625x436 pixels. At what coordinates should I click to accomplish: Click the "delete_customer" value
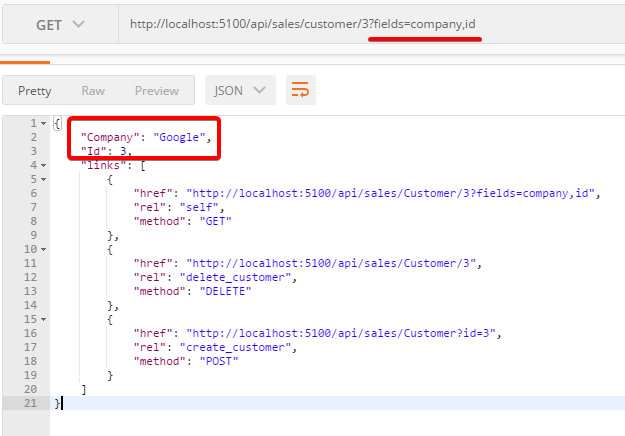click(x=235, y=277)
